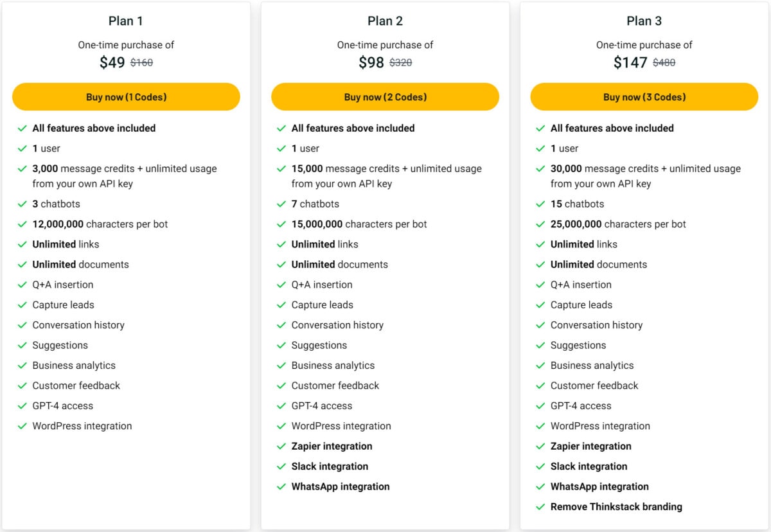771x532 pixels.
Task: Select the checkmark beside Zapier integration in Plan 3
Action: pos(541,446)
